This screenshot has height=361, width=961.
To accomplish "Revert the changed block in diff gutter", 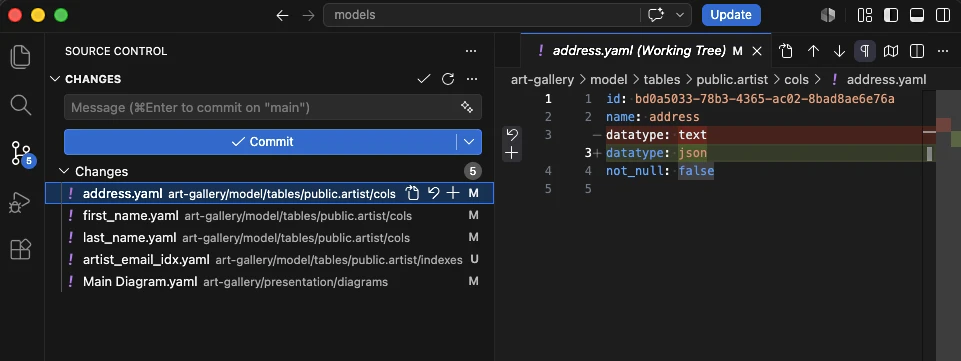I will (512, 135).
